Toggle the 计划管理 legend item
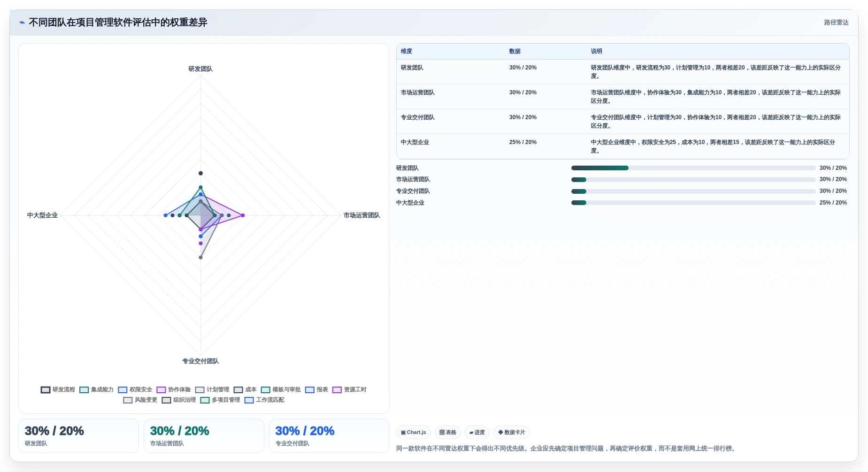Viewport: 868px width, 472px height. coord(212,390)
